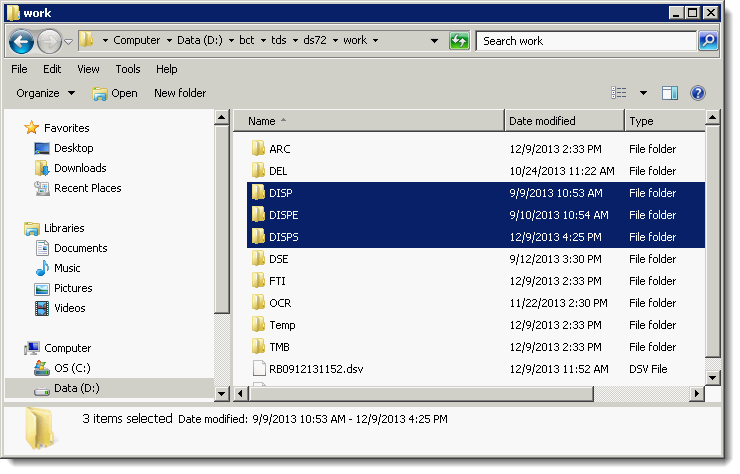Open the view options dropdown arrow
Viewport: 740px width, 474px height.
click(x=643, y=93)
